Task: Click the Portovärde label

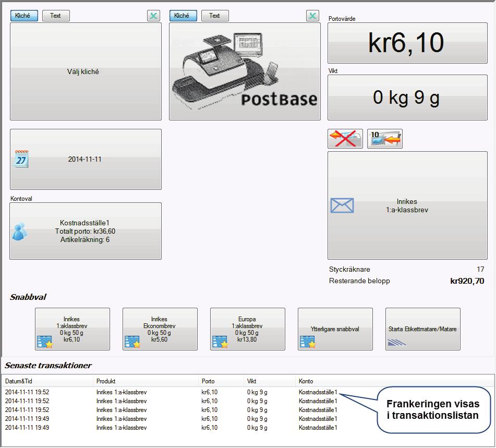Action: coord(342,19)
